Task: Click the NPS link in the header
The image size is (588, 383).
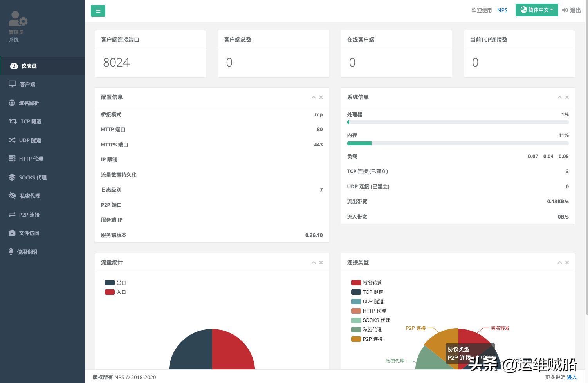Action: tap(502, 10)
